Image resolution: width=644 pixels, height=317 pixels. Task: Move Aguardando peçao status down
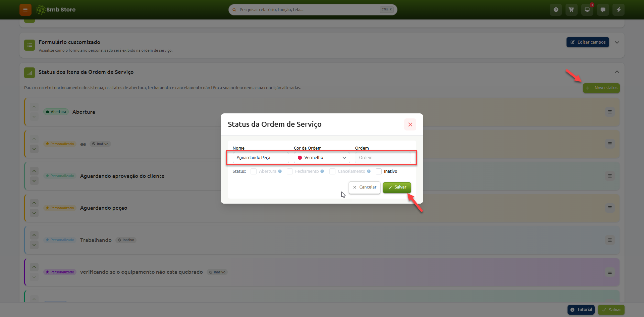pyautogui.click(x=34, y=213)
